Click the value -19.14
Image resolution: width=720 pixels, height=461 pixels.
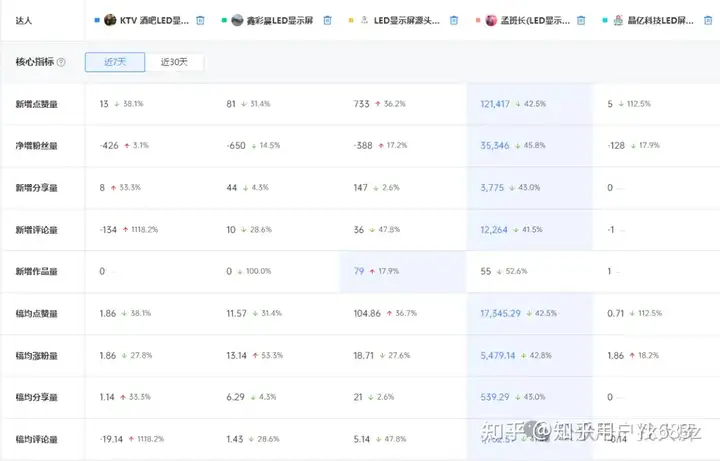click(111, 439)
